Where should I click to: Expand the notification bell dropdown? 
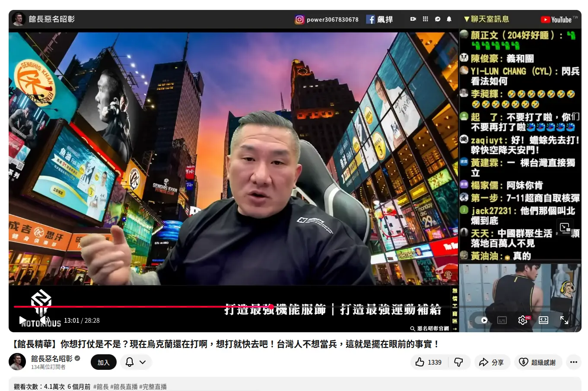[x=136, y=362]
